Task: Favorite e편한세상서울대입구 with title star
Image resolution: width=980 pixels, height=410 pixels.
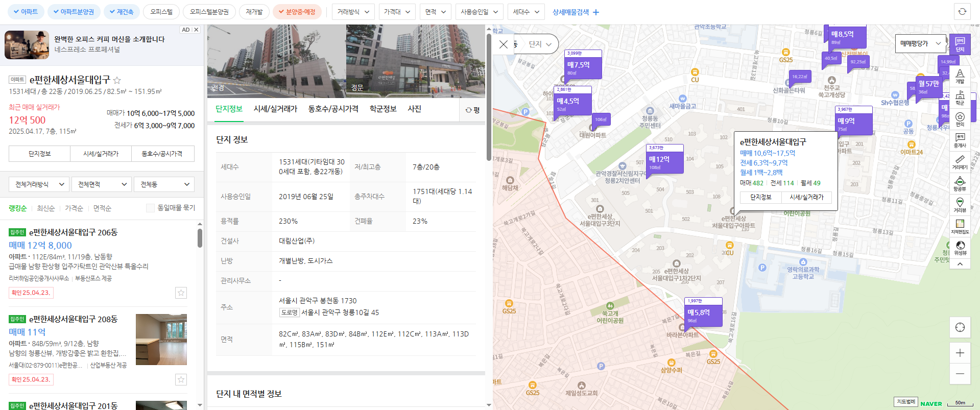Action: pos(117,80)
